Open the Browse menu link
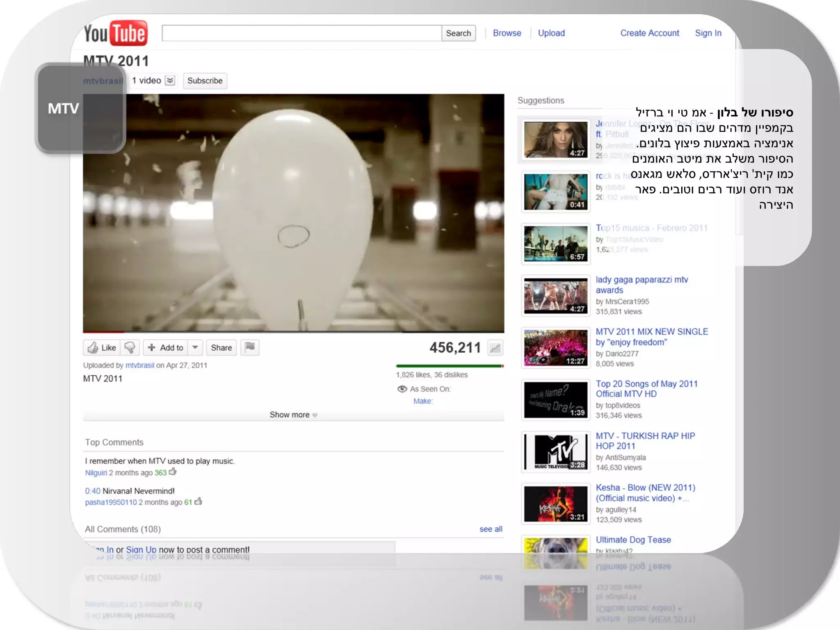 click(507, 33)
